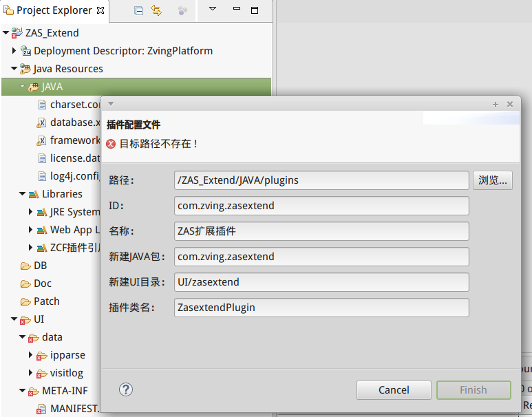532x417 pixels.
Task: Collapse the Libraries tree node
Action: click(22, 194)
